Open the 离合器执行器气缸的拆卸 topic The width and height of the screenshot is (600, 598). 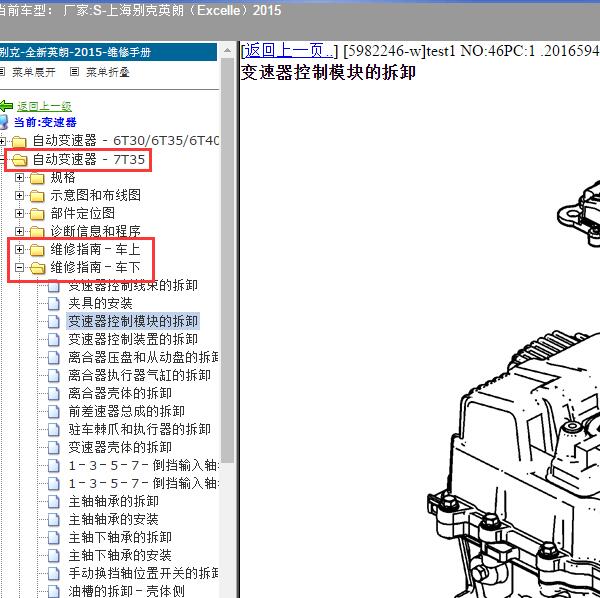point(139,375)
